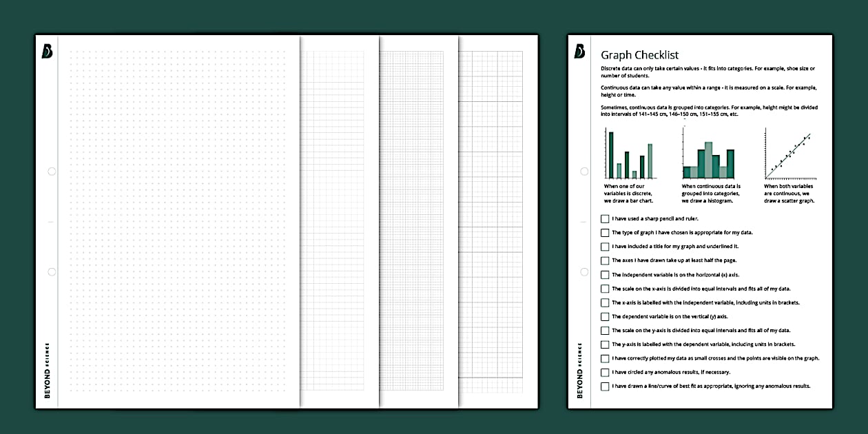Tick the appropriate graph type checkbox
The image size is (868, 434).
pos(605,232)
